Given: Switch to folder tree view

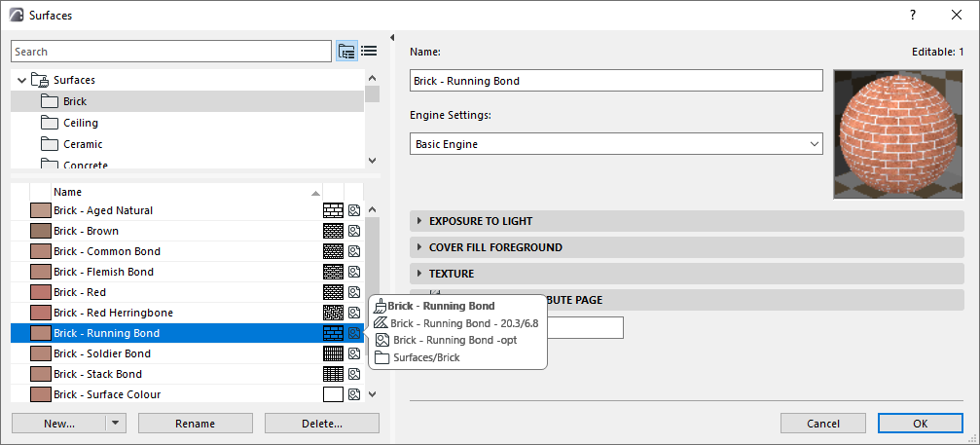Looking at the screenshot, I should (346, 52).
